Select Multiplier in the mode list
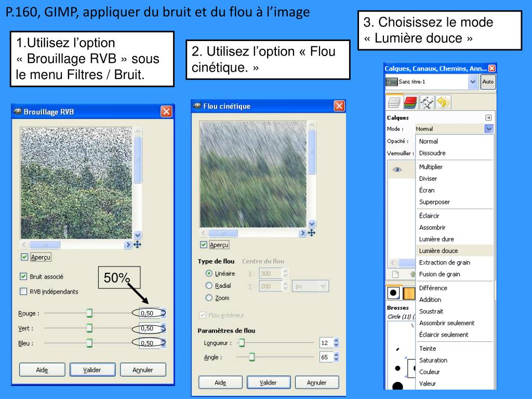Image resolution: width=532 pixels, height=399 pixels. [x=455, y=167]
